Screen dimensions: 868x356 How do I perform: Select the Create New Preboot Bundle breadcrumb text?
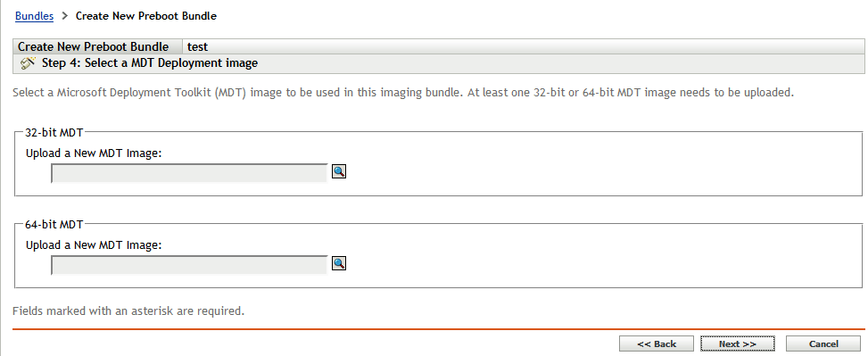pyautogui.click(x=146, y=16)
